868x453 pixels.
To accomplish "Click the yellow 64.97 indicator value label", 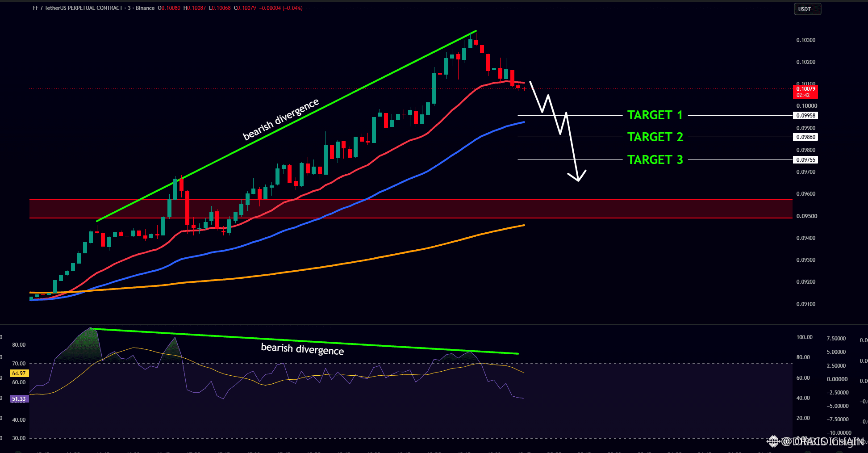I will pos(19,373).
